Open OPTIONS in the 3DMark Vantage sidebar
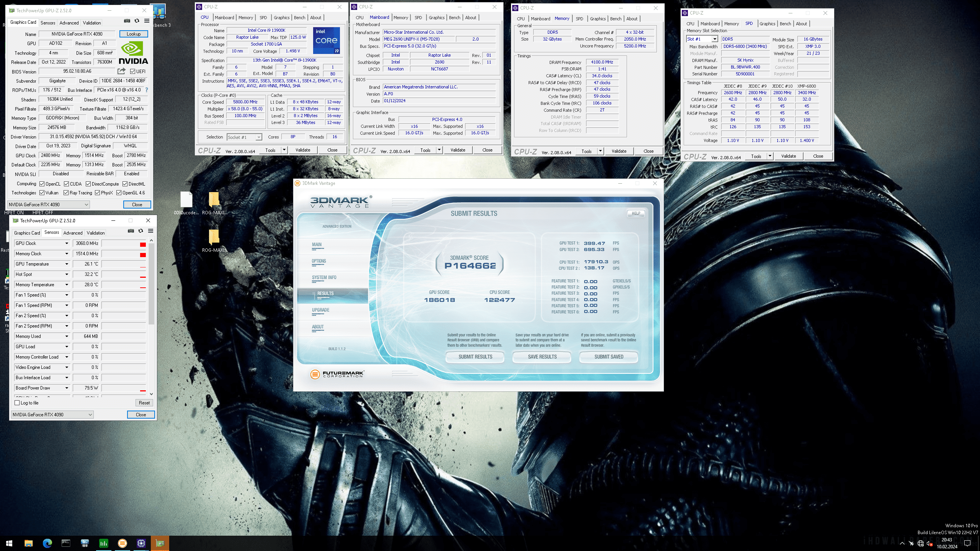 pos(319,261)
